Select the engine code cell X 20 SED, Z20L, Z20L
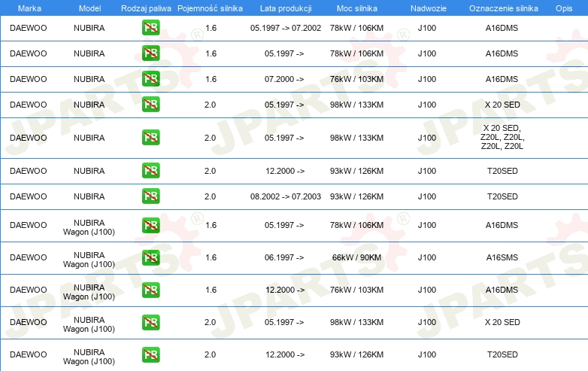Viewport: 588px width, 371px height. point(502,137)
